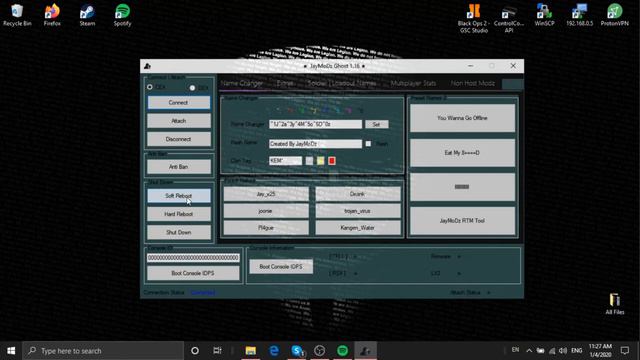Click the Anti Ban button
640x360 pixels.
tap(179, 167)
